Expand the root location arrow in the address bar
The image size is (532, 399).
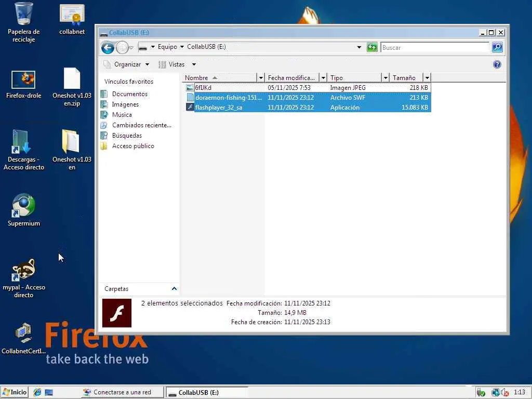coord(153,47)
